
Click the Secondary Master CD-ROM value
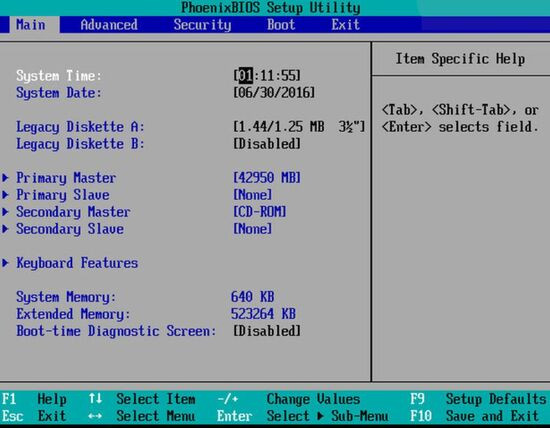(260, 212)
